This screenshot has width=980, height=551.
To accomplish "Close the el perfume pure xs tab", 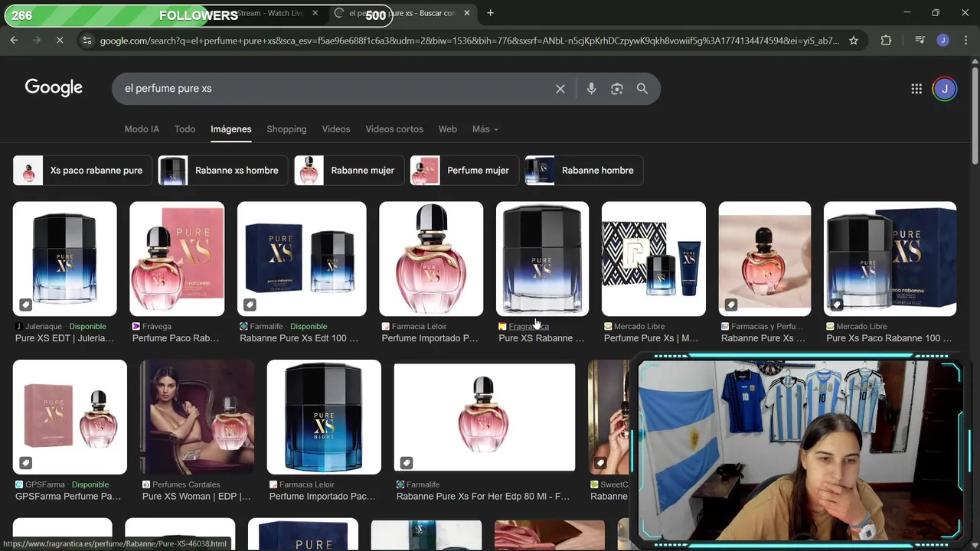I will (x=467, y=13).
